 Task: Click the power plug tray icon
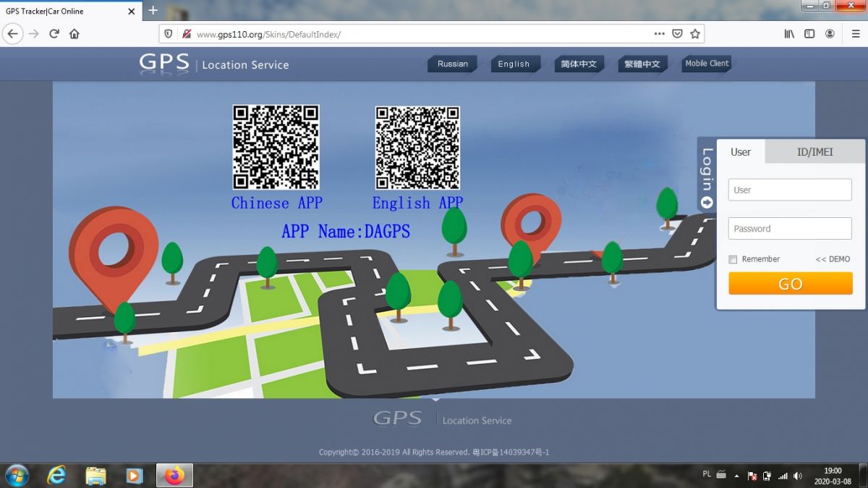tap(767, 476)
